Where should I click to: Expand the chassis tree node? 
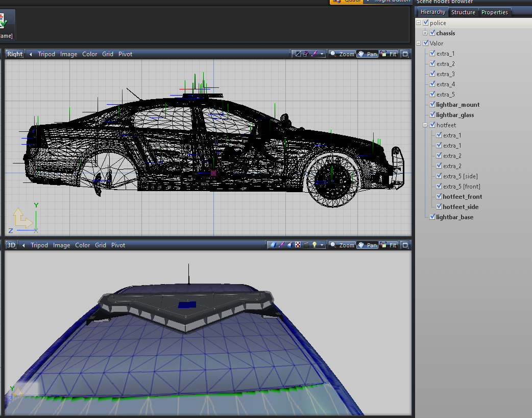point(425,33)
